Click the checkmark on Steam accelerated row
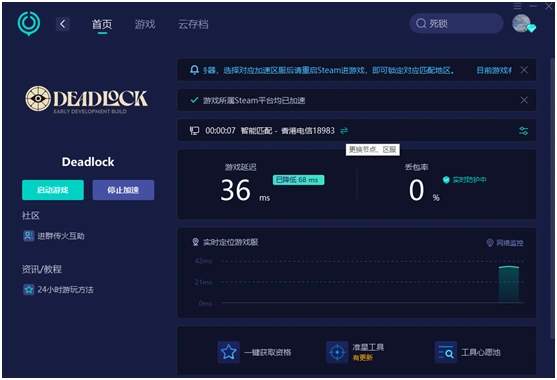This screenshot has width=557, height=380. pos(194,100)
